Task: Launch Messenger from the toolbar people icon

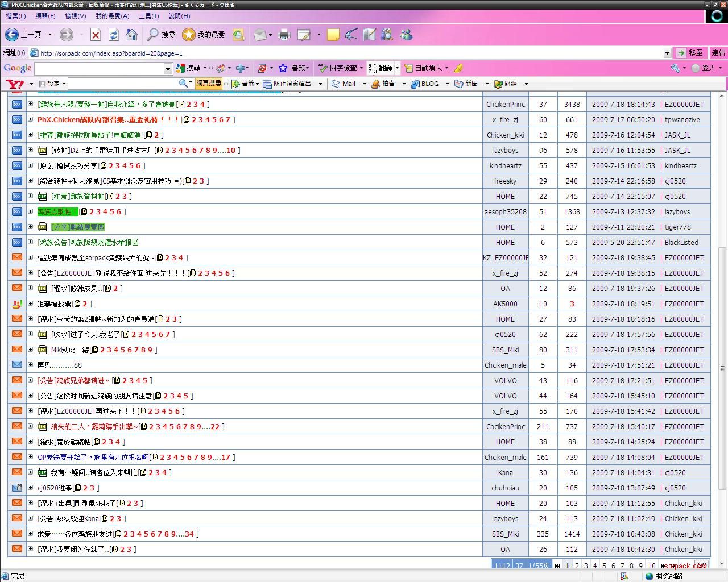Action: [x=406, y=35]
